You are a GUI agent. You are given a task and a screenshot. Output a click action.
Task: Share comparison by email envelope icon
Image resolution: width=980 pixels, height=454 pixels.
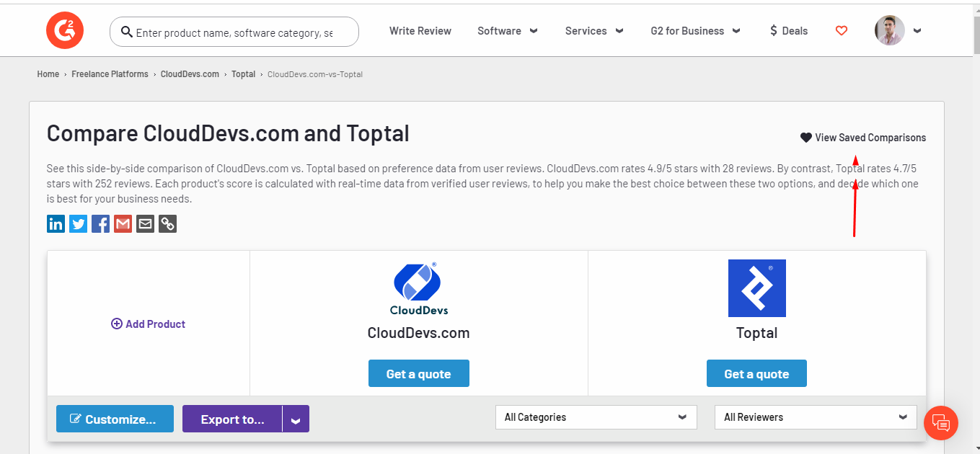tap(145, 223)
